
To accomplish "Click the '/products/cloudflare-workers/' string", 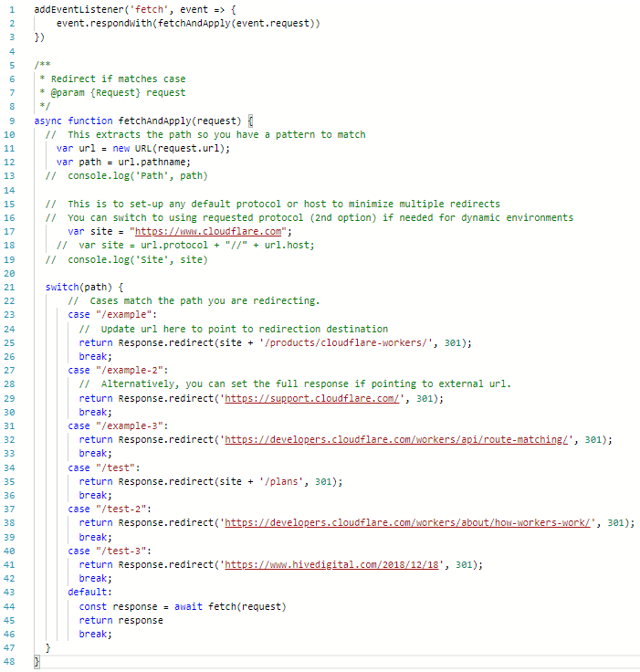I will 345,343.
